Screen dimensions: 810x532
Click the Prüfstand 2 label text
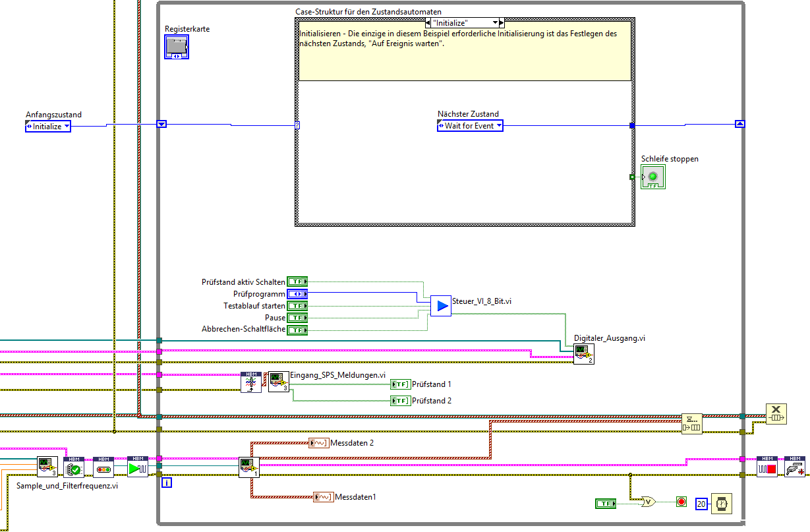point(432,401)
